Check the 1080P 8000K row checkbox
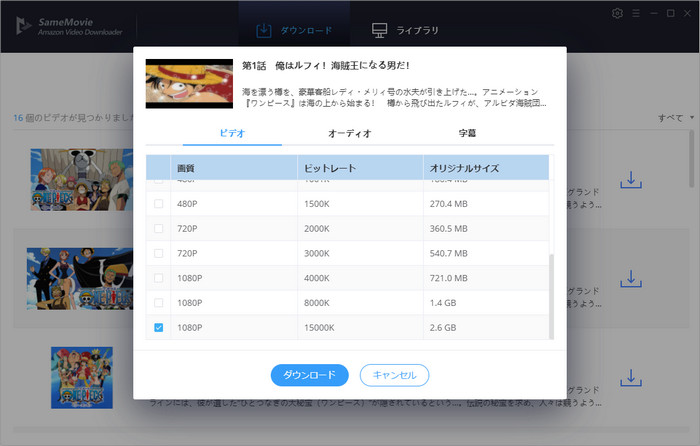The width and height of the screenshot is (700, 446). [158, 303]
